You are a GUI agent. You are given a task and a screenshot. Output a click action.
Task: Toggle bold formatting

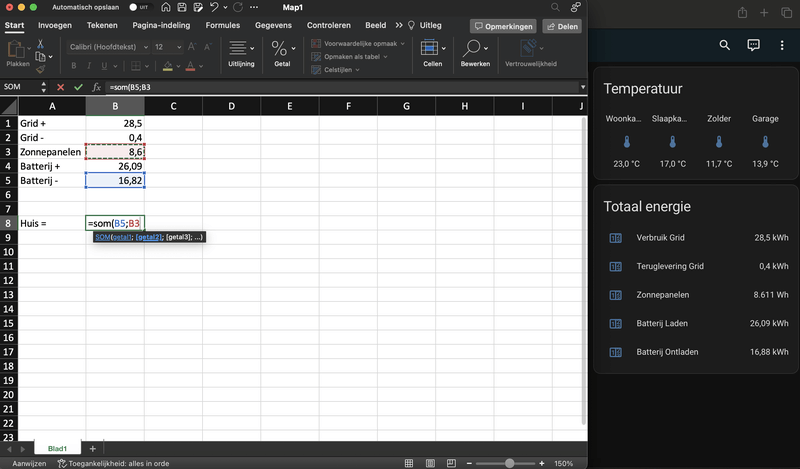(x=74, y=66)
